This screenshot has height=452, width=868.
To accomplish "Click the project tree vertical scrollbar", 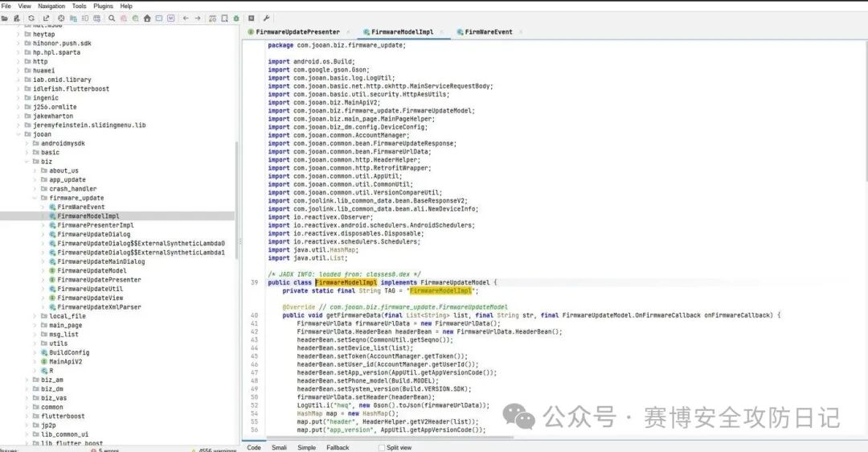I will point(237,199).
